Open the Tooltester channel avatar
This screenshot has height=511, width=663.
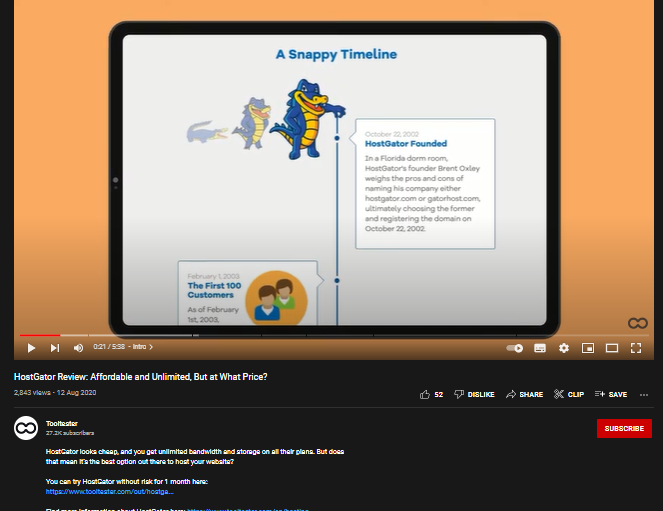[26, 428]
